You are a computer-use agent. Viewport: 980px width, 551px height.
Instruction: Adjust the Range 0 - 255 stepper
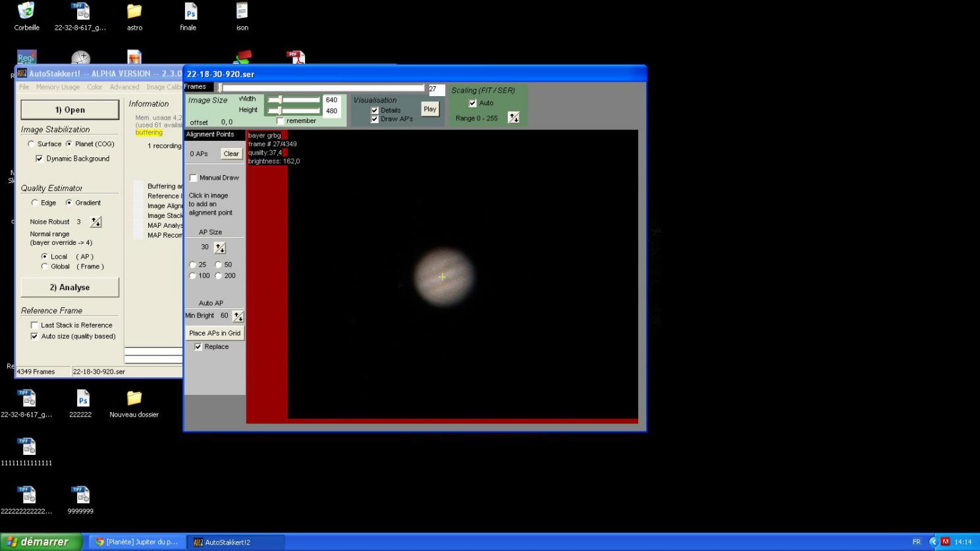(514, 118)
